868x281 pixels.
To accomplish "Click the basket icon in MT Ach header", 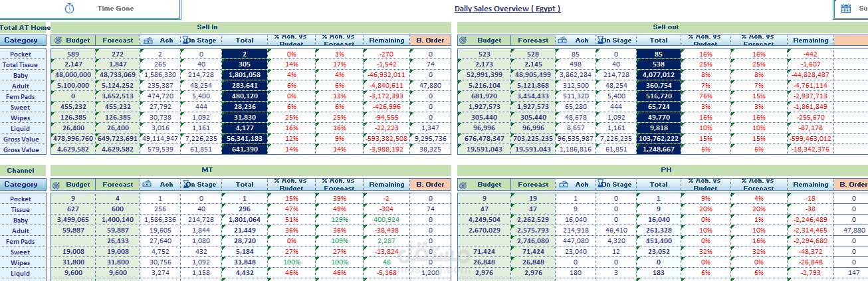I will pos(148,185).
